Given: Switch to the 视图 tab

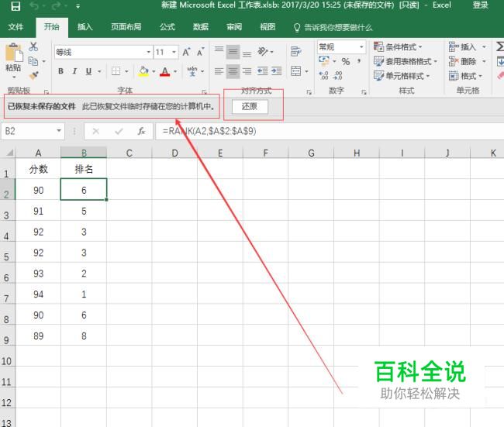Looking at the screenshot, I should pyautogui.click(x=268, y=27).
